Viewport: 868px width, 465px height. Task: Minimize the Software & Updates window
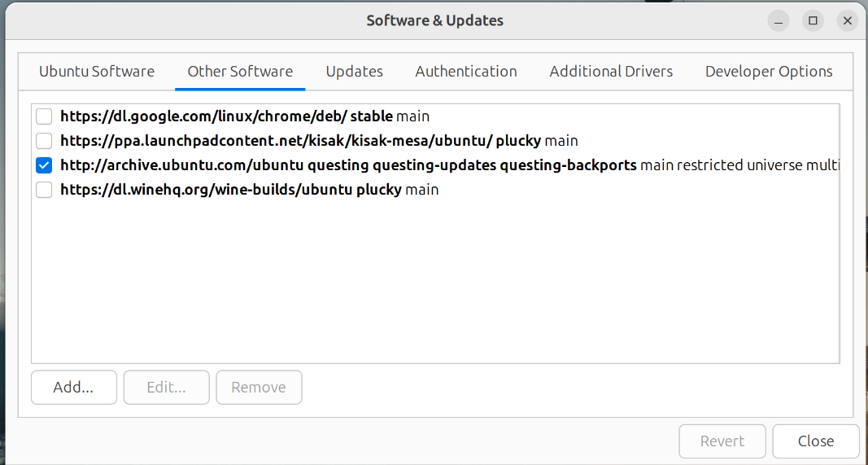point(779,20)
